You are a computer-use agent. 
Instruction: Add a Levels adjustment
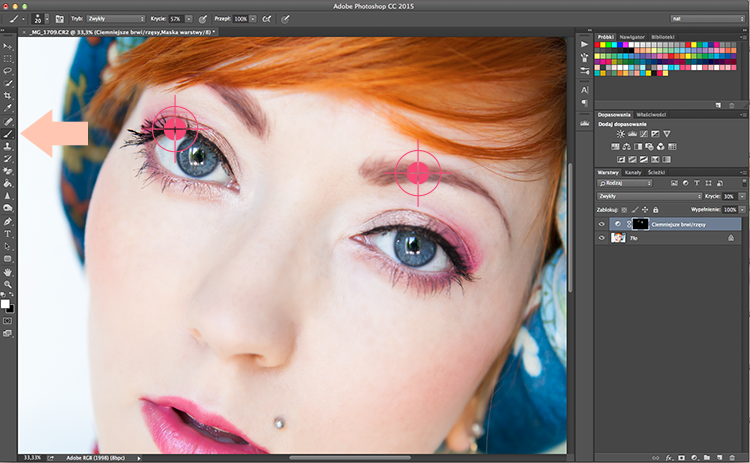click(x=632, y=134)
